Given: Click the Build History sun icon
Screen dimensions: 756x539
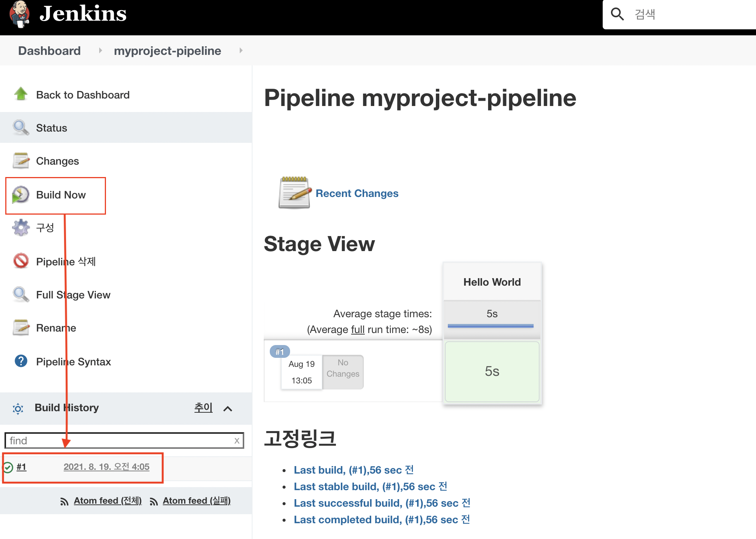Looking at the screenshot, I should tap(18, 408).
